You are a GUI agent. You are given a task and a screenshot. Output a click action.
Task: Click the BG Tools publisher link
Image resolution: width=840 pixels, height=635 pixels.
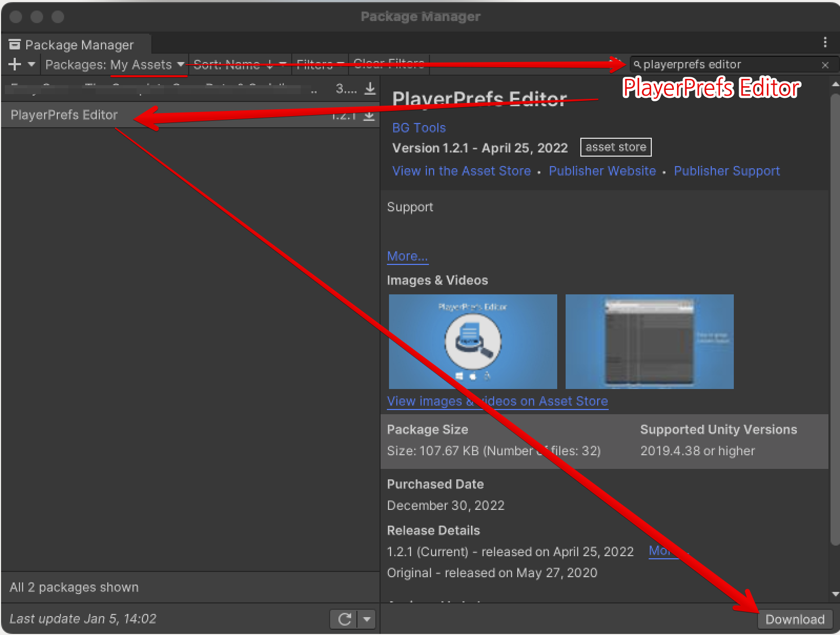[x=418, y=128]
